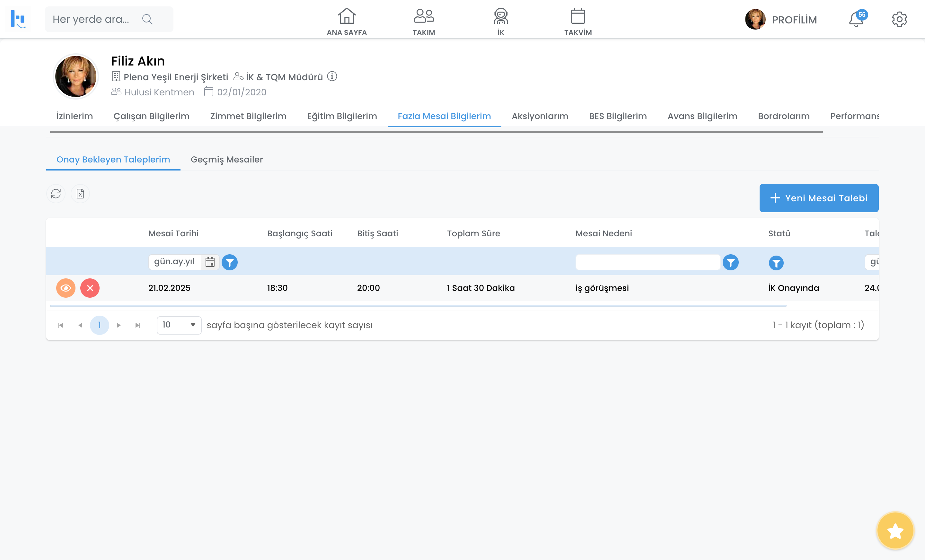This screenshot has height=560, width=925.
Task: Open the Avans Bilgilerim tab
Action: coord(702,116)
